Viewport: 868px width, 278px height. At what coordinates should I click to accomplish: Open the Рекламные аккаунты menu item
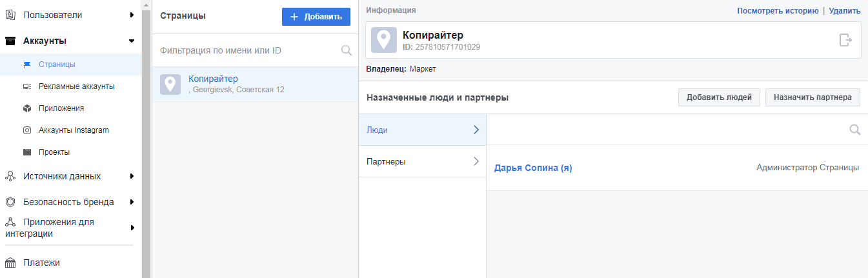click(76, 86)
